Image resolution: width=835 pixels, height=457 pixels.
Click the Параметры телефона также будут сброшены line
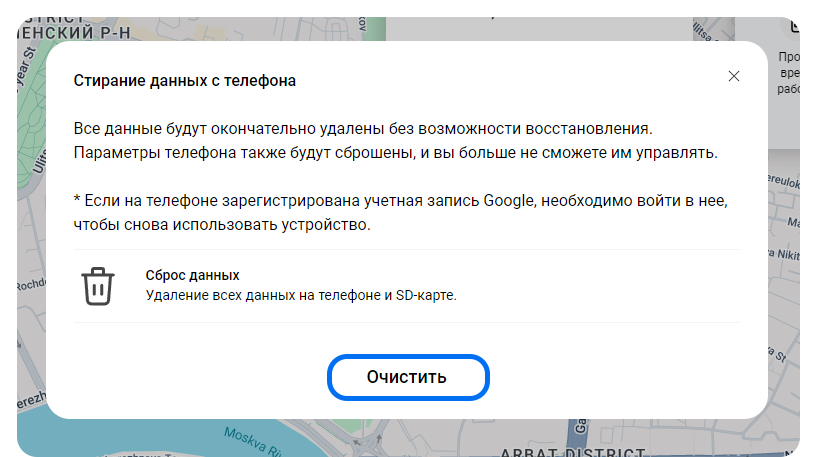[396, 154]
